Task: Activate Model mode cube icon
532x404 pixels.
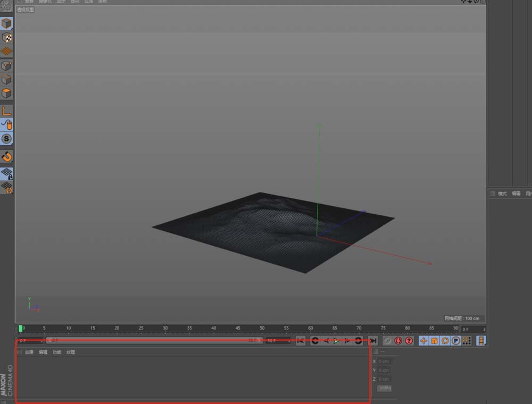Action: [6, 23]
